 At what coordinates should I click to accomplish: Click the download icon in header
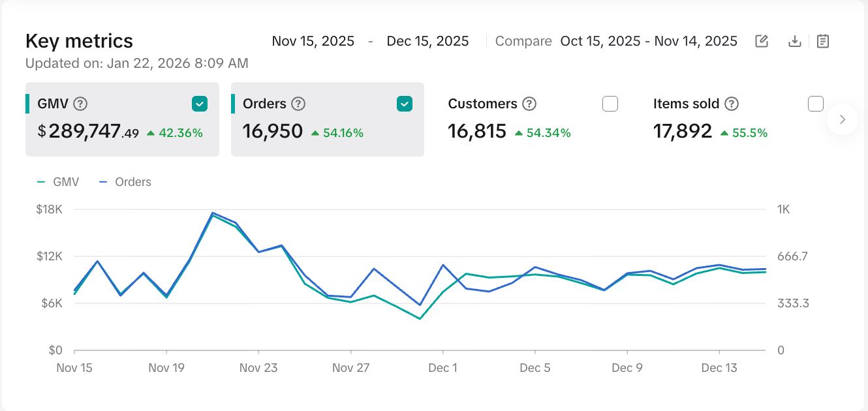[x=794, y=41]
